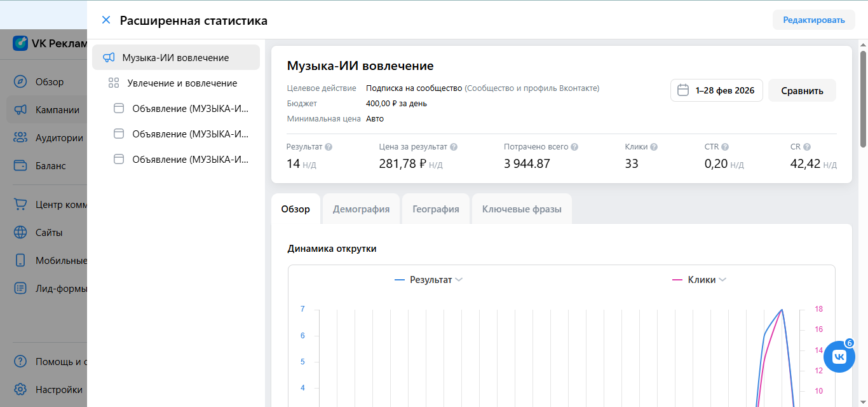
Task: Open the VK chat widget button
Action: tap(839, 357)
